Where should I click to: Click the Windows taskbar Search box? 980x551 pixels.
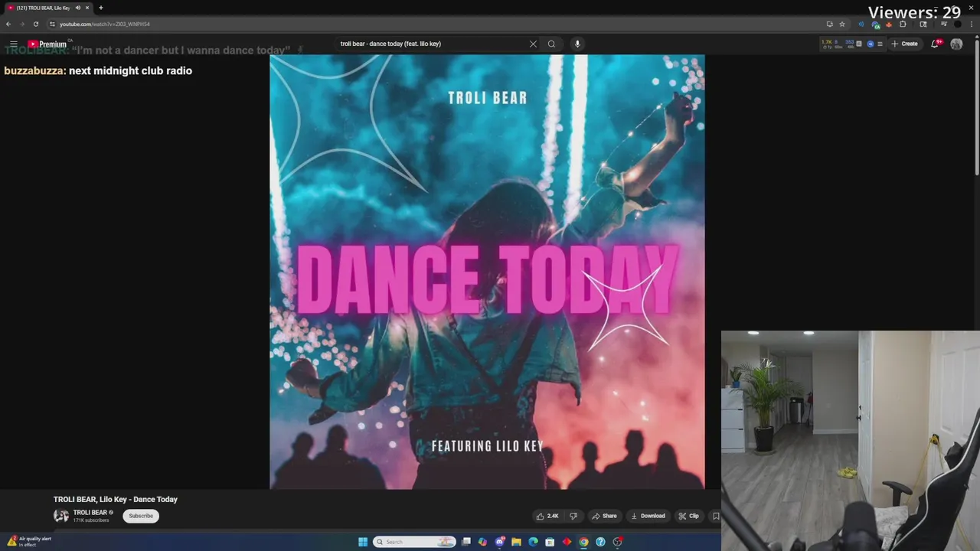pyautogui.click(x=414, y=542)
